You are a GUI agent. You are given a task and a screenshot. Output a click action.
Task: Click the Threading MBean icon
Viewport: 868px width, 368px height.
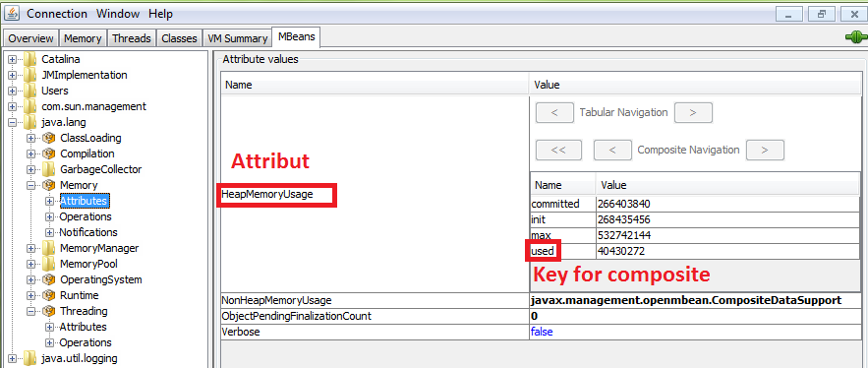[x=49, y=311]
